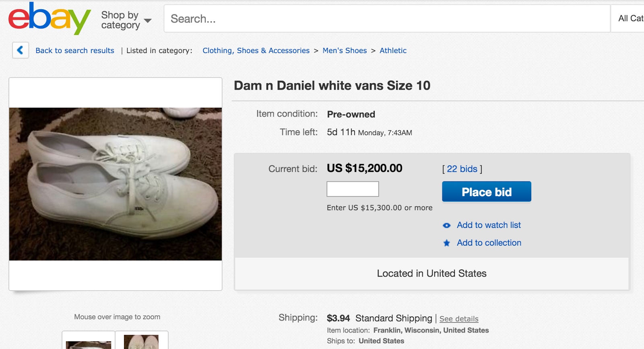644x349 pixels.
Task: Click the star icon beside collection
Action: coord(446,243)
